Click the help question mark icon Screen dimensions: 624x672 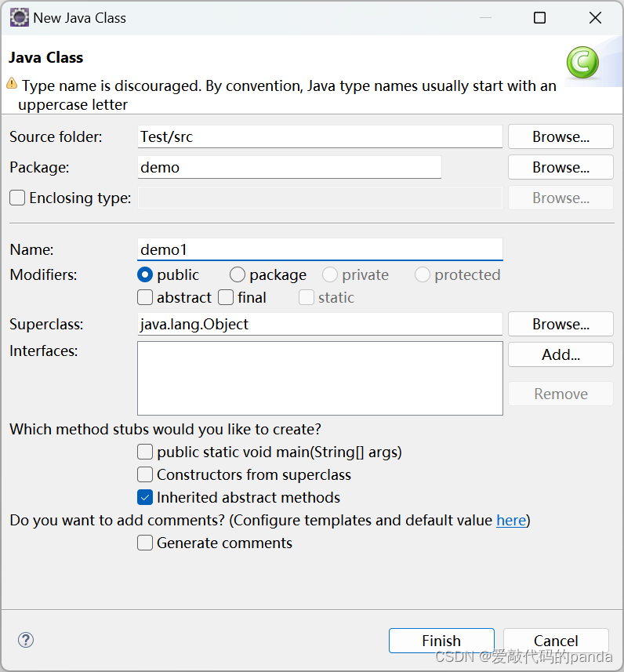tap(26, 640)
